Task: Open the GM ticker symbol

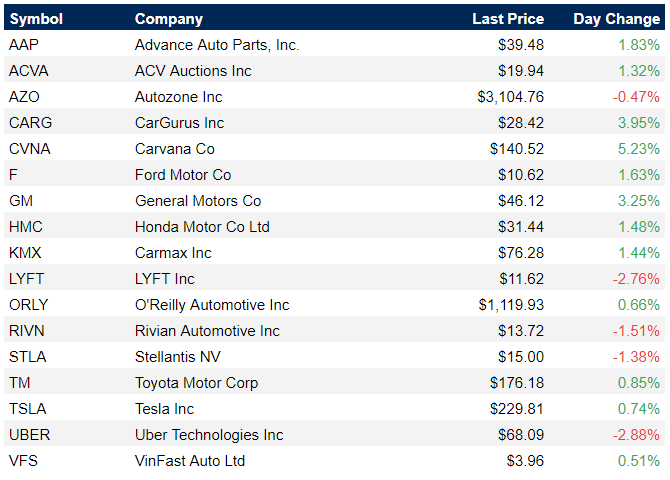Action: 21,201
